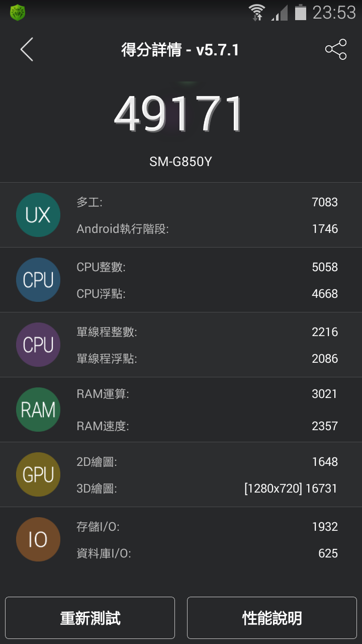Tap the RAM運算 label
This screenshot has width=362, height=644.
coord(103,394)
